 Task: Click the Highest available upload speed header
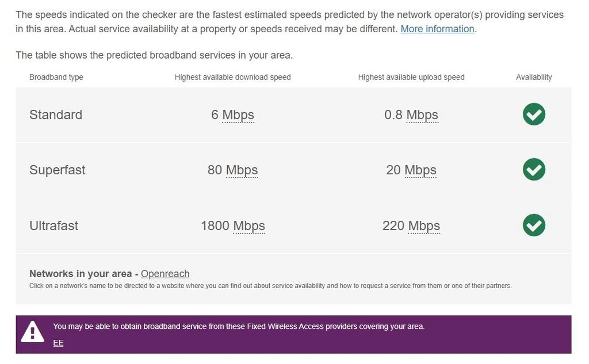411,77
